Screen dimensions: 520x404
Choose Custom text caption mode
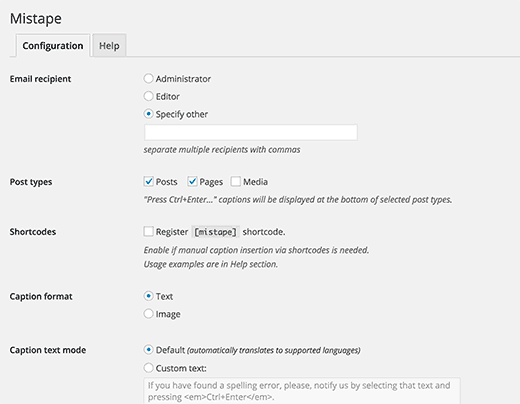(148, 368)
